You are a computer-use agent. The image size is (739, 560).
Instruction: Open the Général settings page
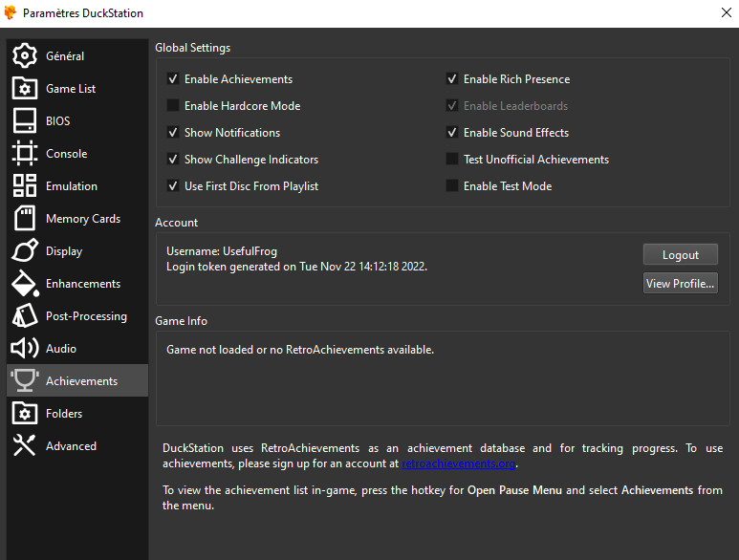point(77,55)
